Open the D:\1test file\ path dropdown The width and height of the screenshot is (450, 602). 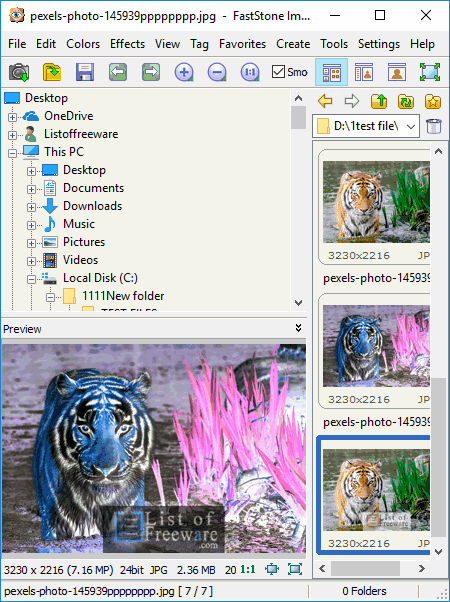pyautogui.click(x=411, y=126)
